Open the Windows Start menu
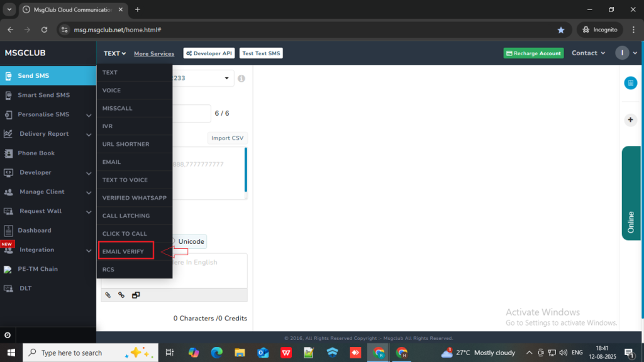Viewport: 644px width, 362px height. point(11,353)
